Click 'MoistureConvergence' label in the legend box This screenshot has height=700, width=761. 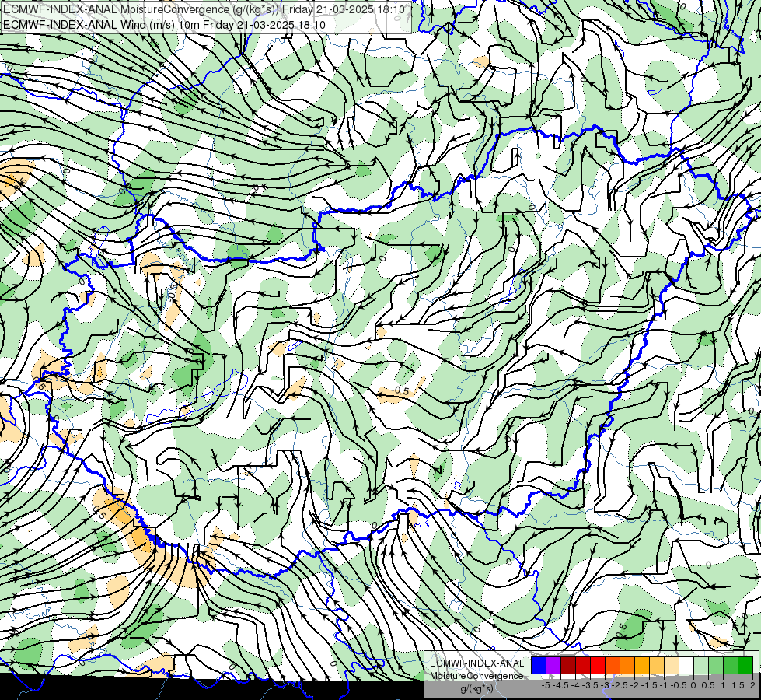pyautogui.click(x=476, y=676)
